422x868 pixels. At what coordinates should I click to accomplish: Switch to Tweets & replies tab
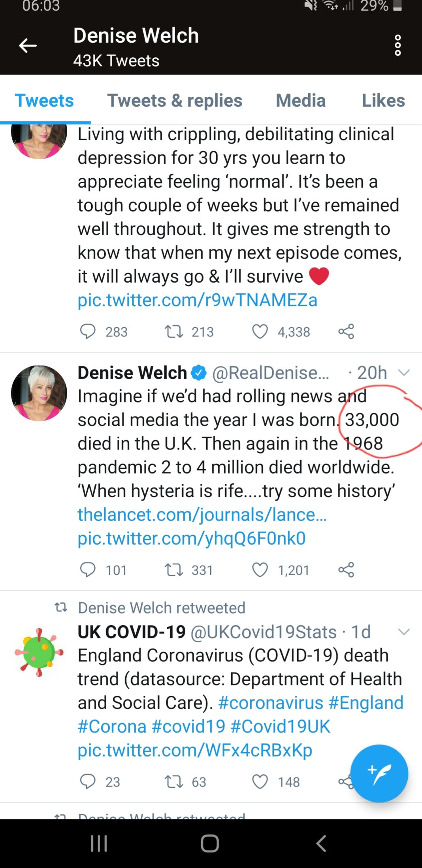(x=175, y=100)
